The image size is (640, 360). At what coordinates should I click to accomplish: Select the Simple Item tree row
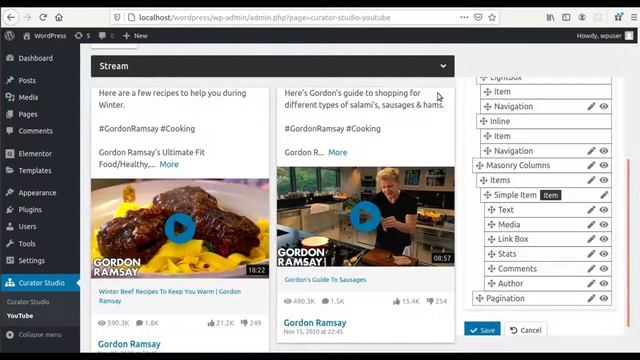[546, 195]
